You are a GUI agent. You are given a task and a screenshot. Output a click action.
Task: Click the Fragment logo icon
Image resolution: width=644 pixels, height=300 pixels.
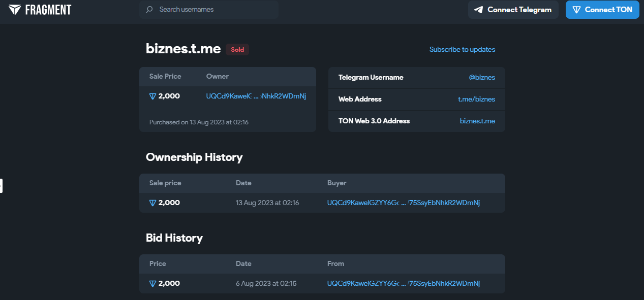(15, 10)
